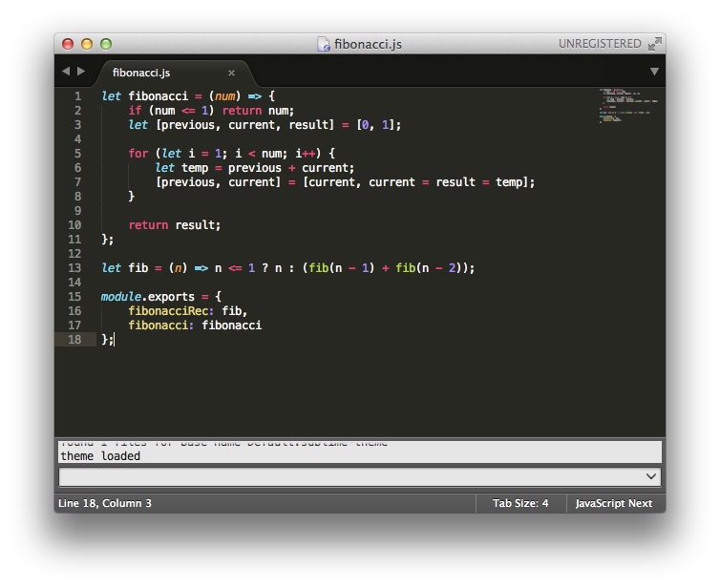Expand the console input history dropdown
This screenshot has width=720, height=588.
[x=651, y=476]
